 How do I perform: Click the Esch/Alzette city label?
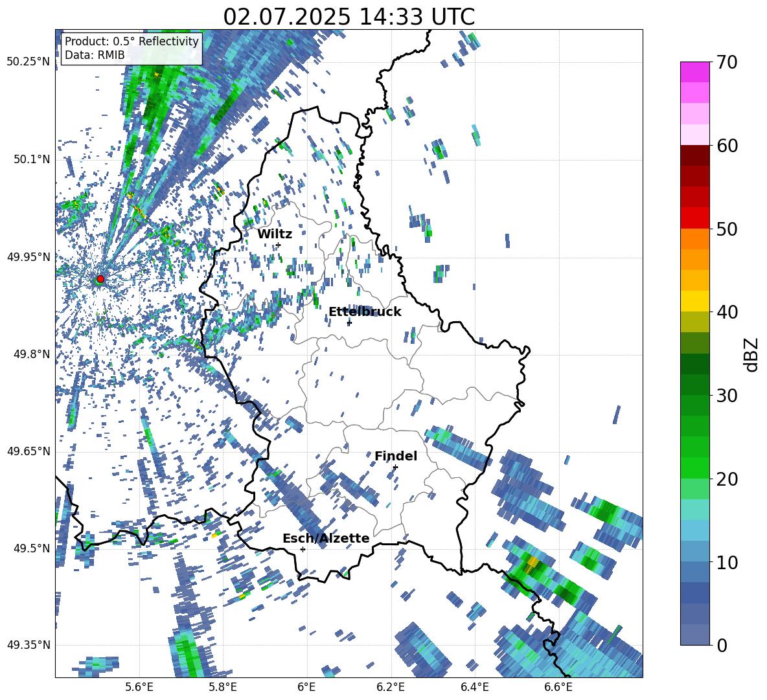326,538
